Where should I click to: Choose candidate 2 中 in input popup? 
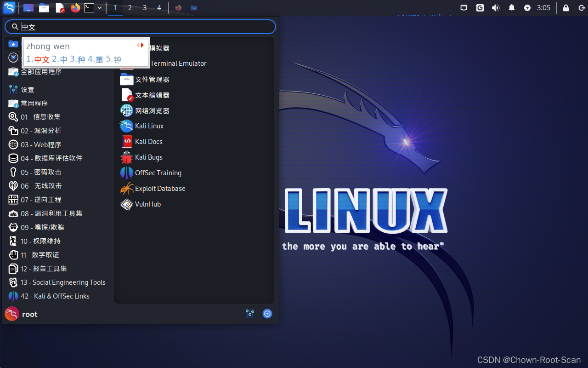60,59
